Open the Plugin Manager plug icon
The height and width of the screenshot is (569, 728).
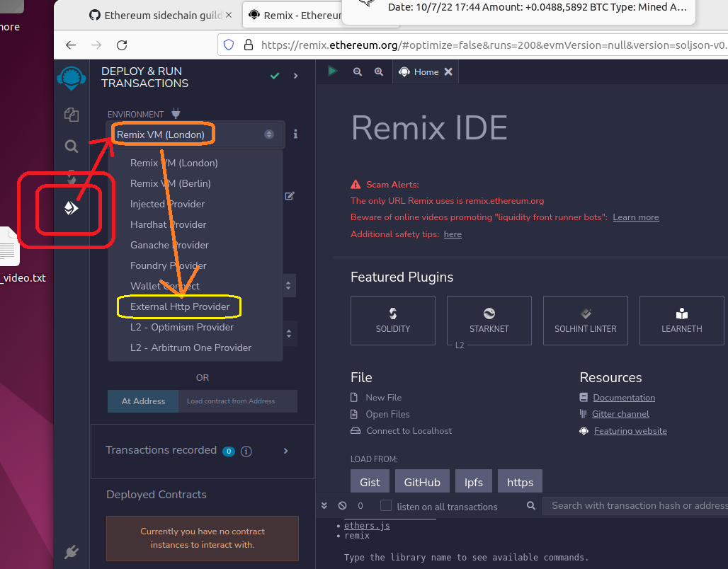click(72, 552)
